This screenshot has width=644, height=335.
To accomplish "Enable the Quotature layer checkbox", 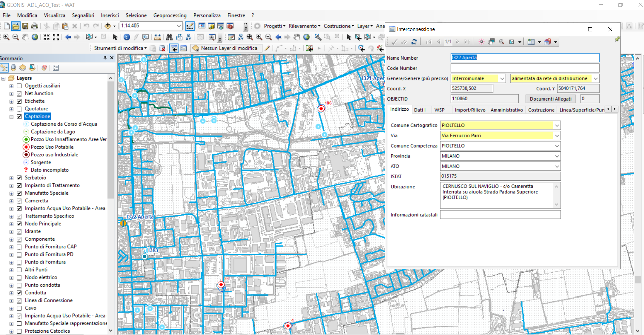I will click(19, 109).
